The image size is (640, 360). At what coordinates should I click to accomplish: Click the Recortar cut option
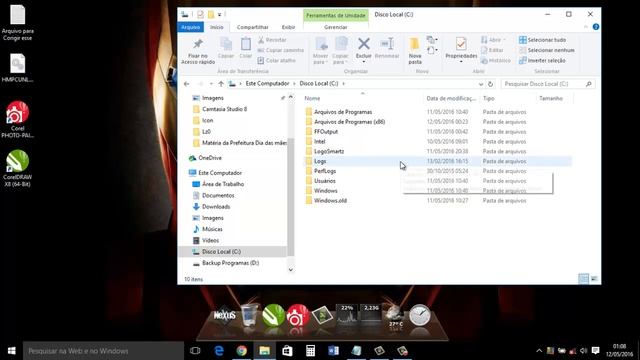[x=272, y=40]
